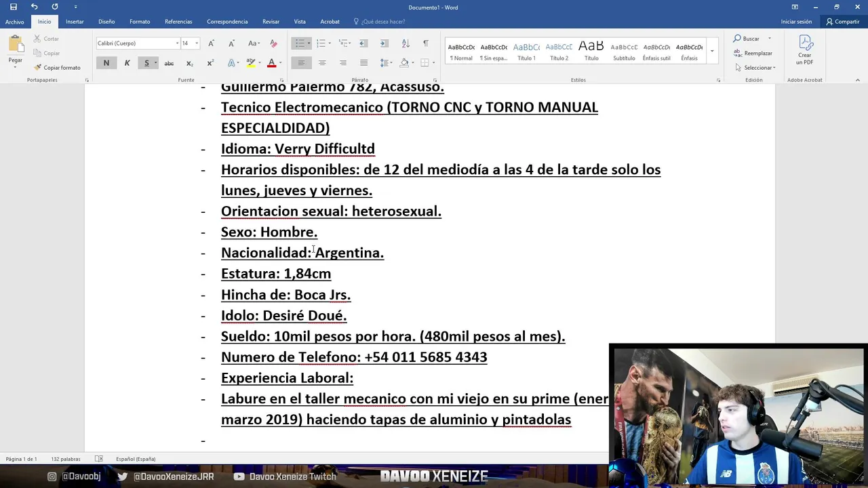868x488 pixels.
Task: Apply the Título 1 style
Action: point(526,52)
